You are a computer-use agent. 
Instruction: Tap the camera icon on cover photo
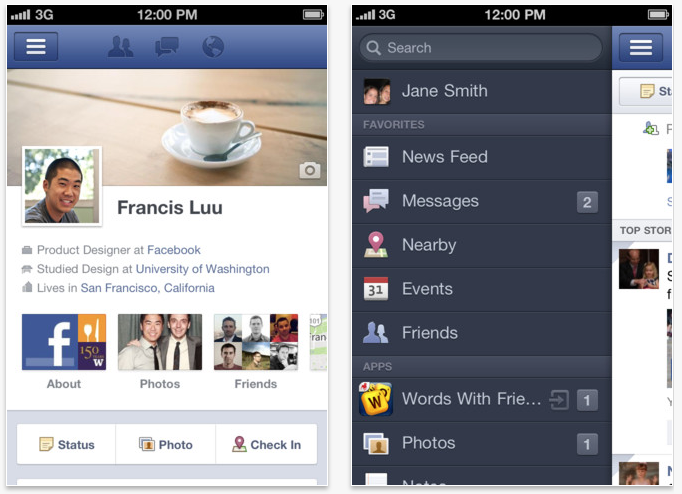310,170
